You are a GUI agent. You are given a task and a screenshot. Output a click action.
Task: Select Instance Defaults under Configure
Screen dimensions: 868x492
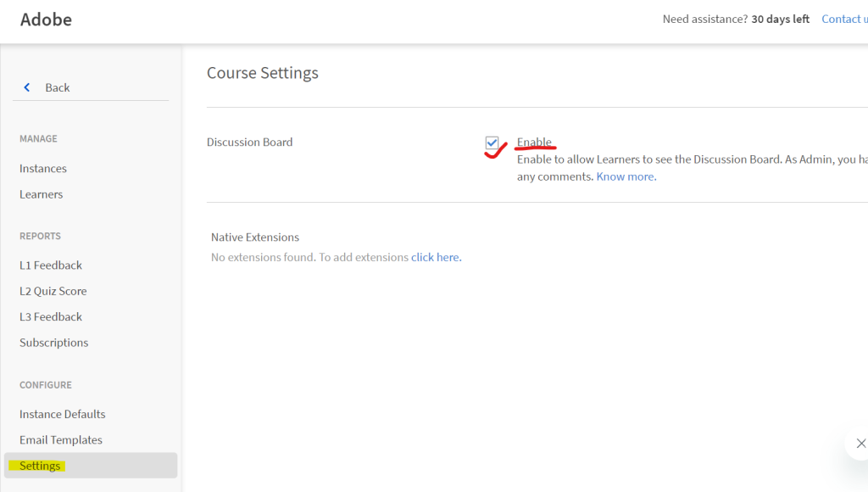tap(62, 414)
